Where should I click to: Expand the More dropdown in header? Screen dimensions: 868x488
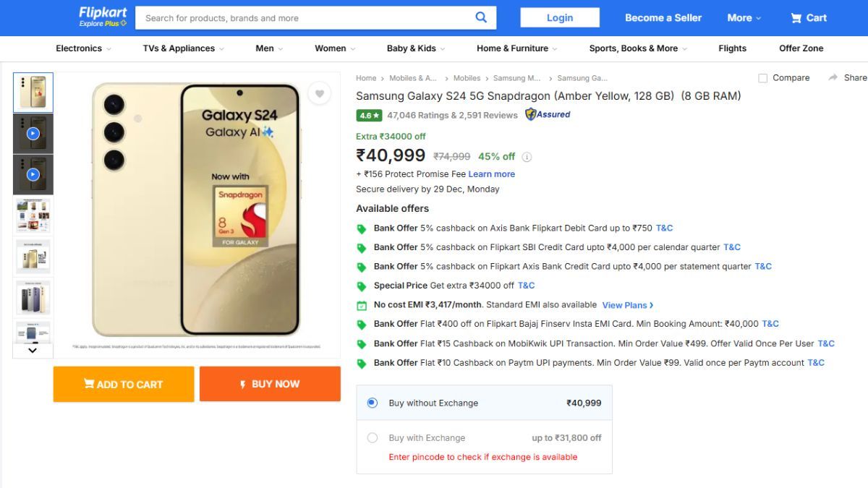click(744, 17)
